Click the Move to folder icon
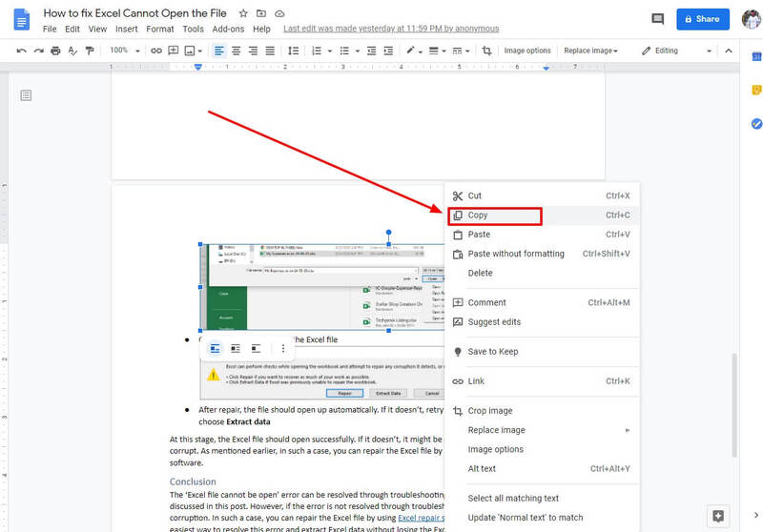The height and width of the screenshot is (532, 763). tap(261, 13)
